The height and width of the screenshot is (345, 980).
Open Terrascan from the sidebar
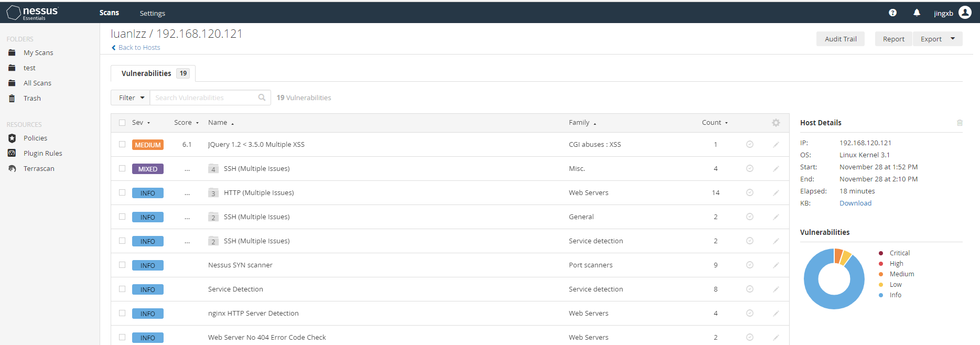(x=39, y=169)
